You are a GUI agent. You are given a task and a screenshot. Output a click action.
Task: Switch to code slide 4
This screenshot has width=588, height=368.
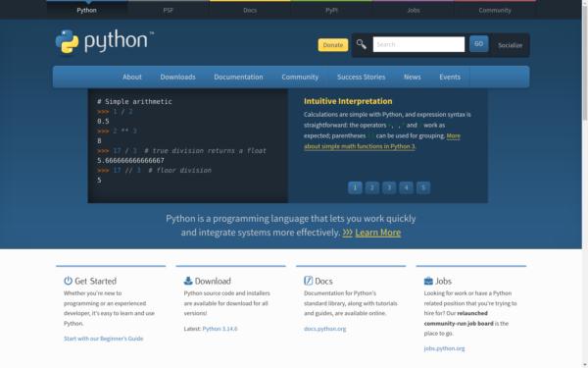pos(406,187)
